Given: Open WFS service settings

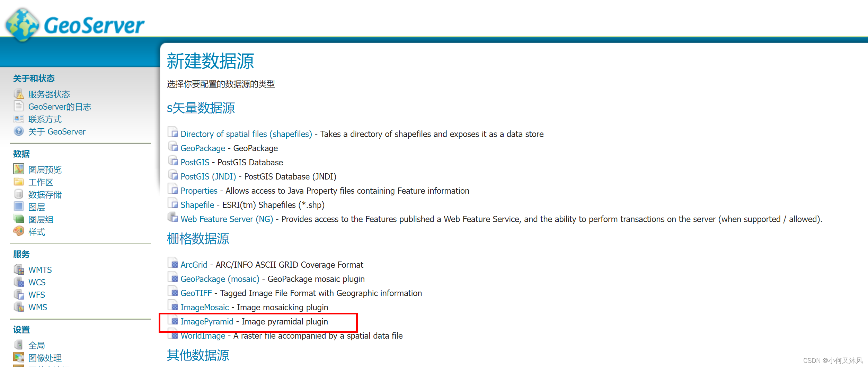Looking at the screenshot, I should pyautogui.click(x=36, y=295).
